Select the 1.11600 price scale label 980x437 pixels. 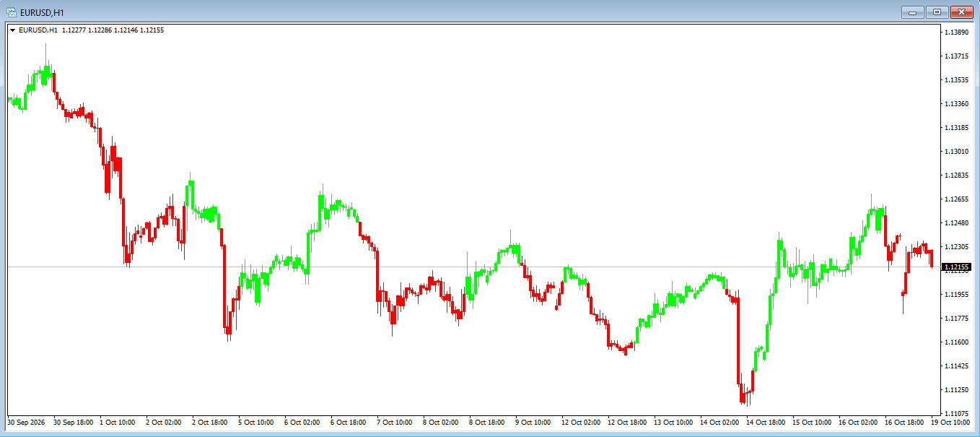[957, 342]
